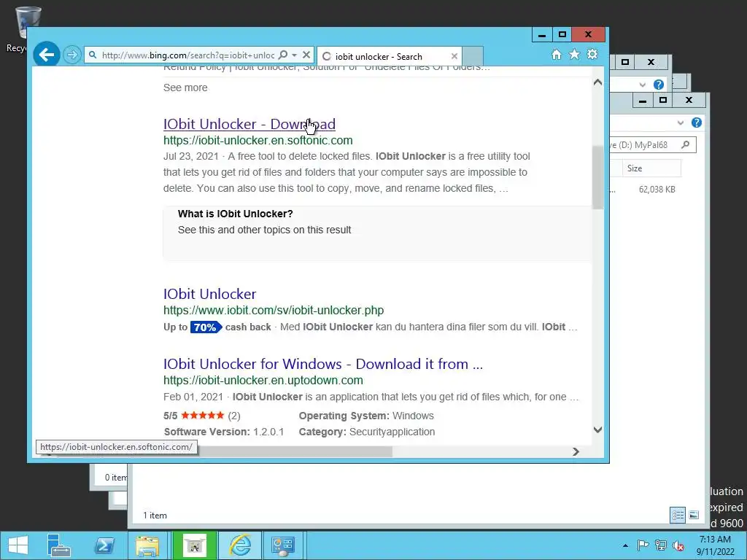Viewport: 747px width, 560px height.
Task: Click the vertical scrollbar thumb of the page
Action: tap(598, 177)
